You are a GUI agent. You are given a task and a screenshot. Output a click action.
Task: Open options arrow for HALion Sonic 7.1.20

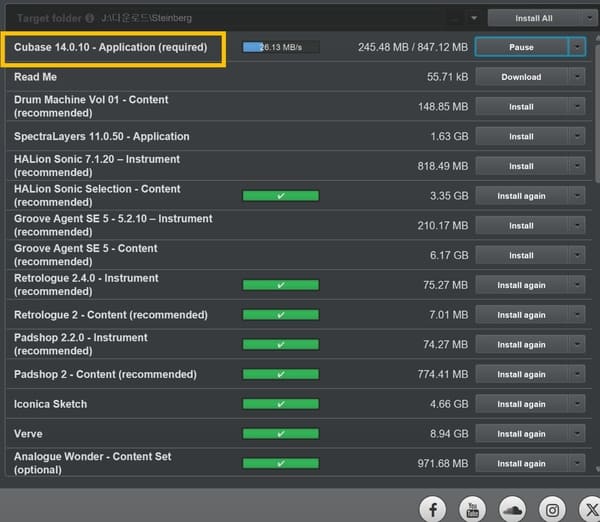(x=577, y=166)
